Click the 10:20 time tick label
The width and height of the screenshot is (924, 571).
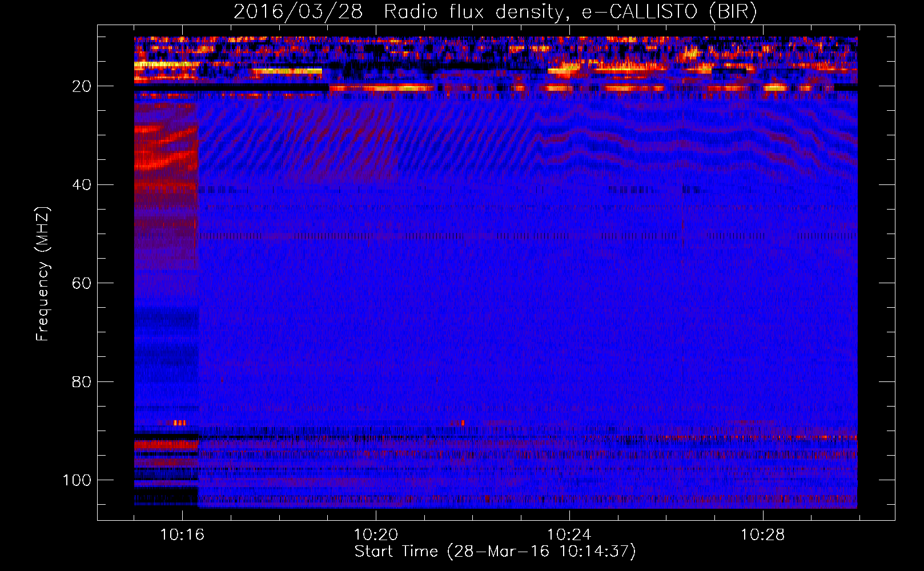(x=376, y=535)
